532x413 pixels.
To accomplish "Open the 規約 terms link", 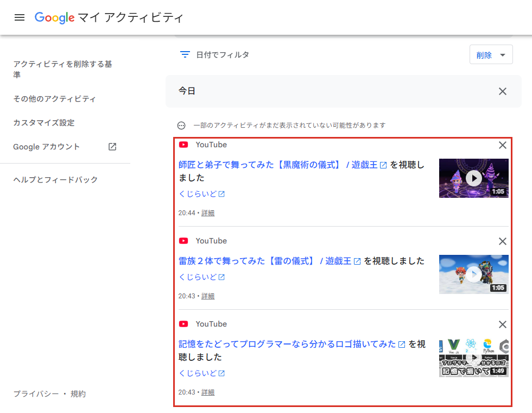I will coord(78,394).
